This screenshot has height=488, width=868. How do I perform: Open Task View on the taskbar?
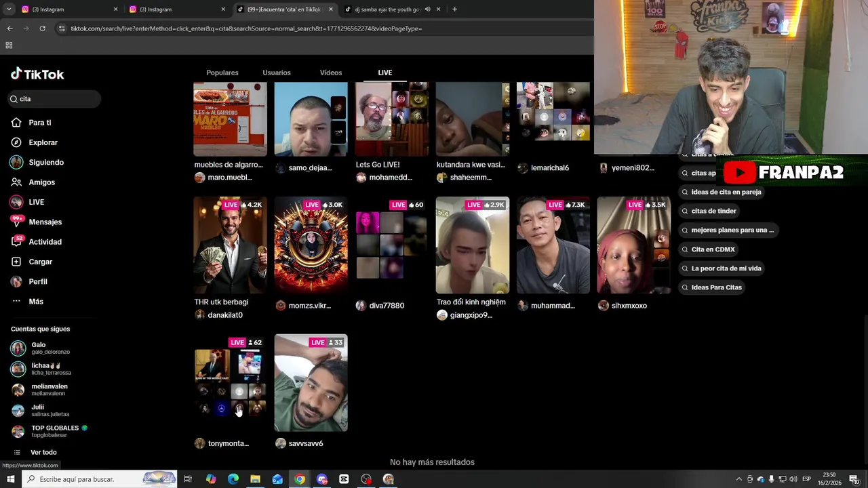(x=188, y=479)
